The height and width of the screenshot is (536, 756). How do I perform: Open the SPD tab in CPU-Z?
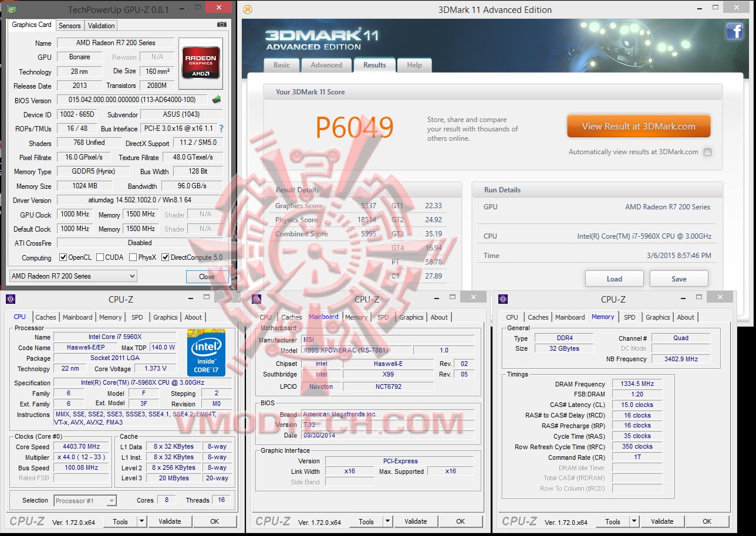pyautogui.click(x=137, y=317)
